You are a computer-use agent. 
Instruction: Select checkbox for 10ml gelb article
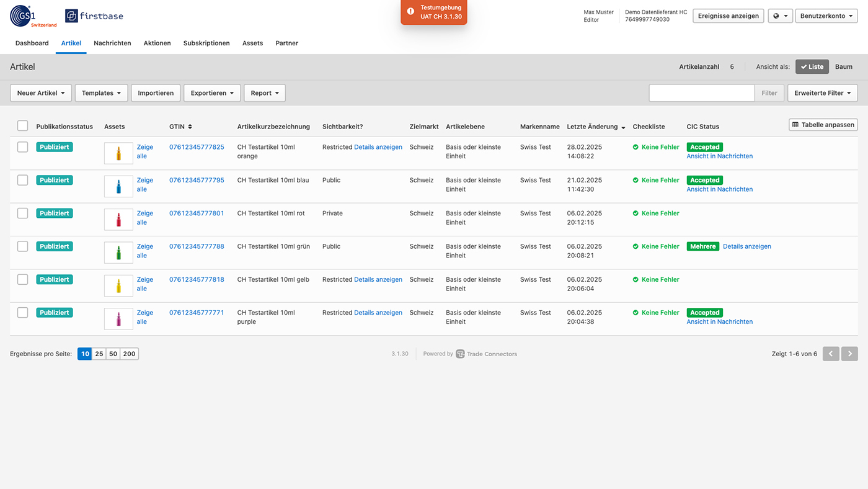tap(23, 279)
